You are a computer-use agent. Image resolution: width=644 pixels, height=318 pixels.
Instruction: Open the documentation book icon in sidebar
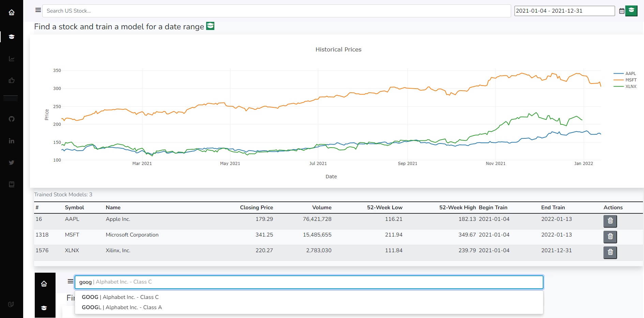click(x=12, y=184)
